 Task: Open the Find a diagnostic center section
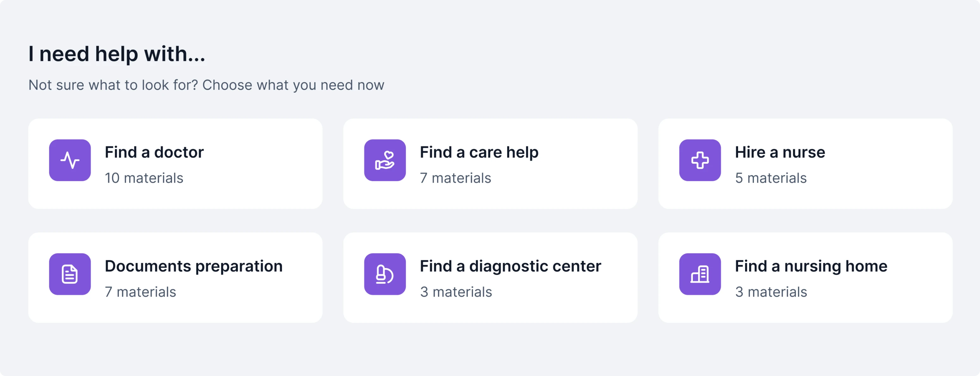490,277
